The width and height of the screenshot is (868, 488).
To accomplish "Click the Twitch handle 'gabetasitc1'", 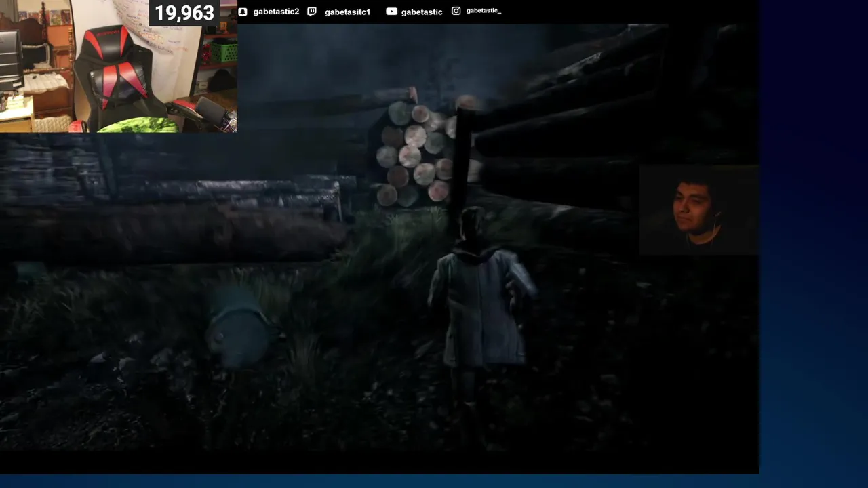I will click(348, 12).
